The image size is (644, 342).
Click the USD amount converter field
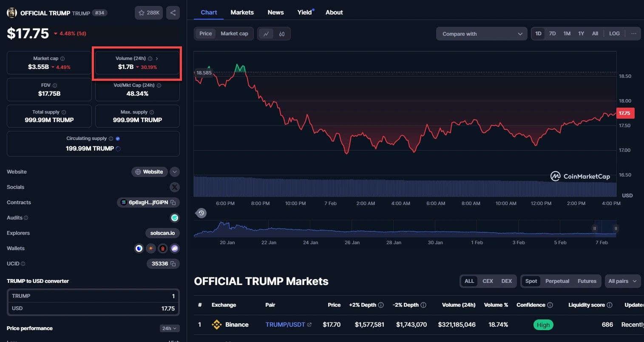click(x=93, y=308)
